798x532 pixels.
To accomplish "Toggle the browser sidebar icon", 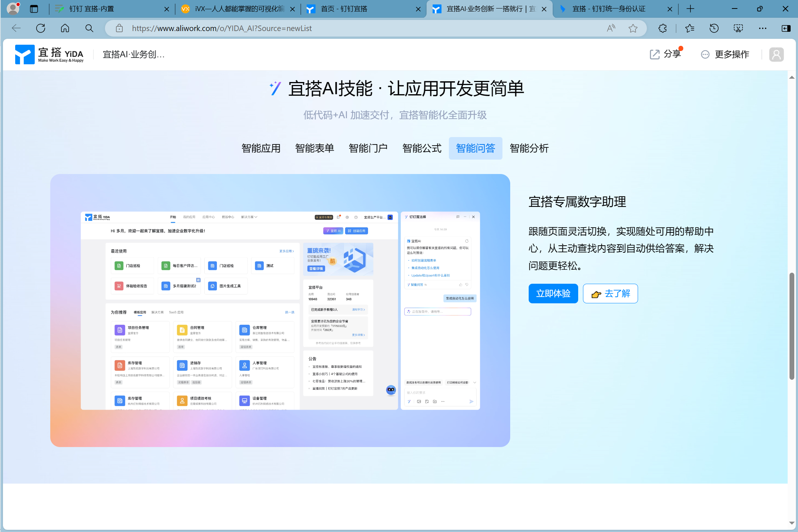I will pos(786,28).
